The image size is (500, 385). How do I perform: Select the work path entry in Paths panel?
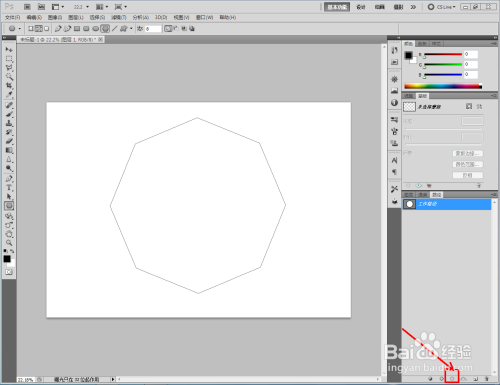point(447,204)
